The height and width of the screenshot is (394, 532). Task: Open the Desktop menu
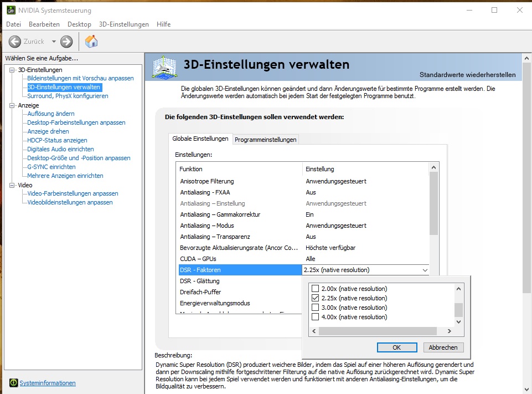79,24
